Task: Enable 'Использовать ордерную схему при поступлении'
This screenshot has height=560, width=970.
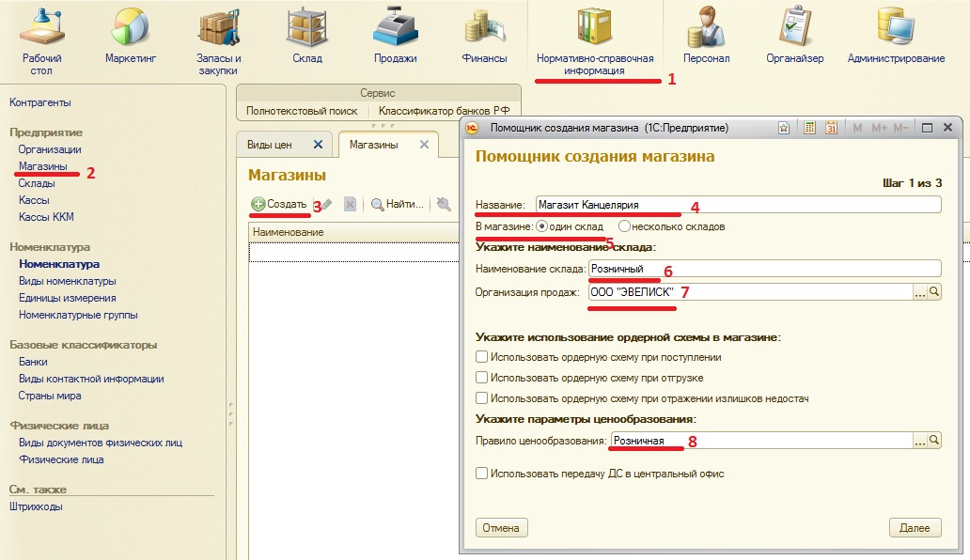Action: pyautogui.click(x=482, y=357)
